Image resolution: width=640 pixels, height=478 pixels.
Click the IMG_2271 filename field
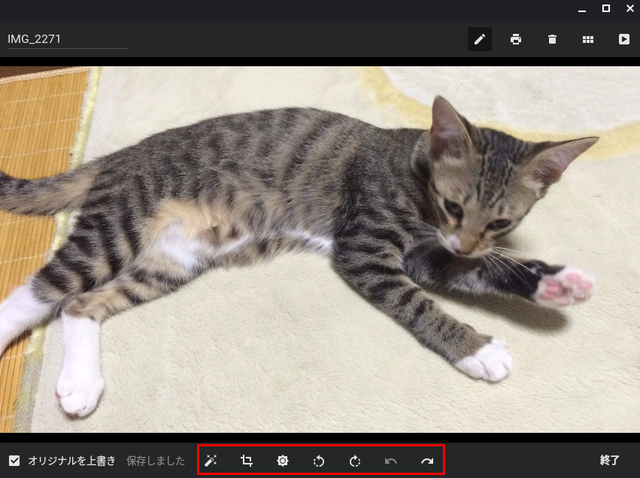pyautogui.click(x=67, y=39)
